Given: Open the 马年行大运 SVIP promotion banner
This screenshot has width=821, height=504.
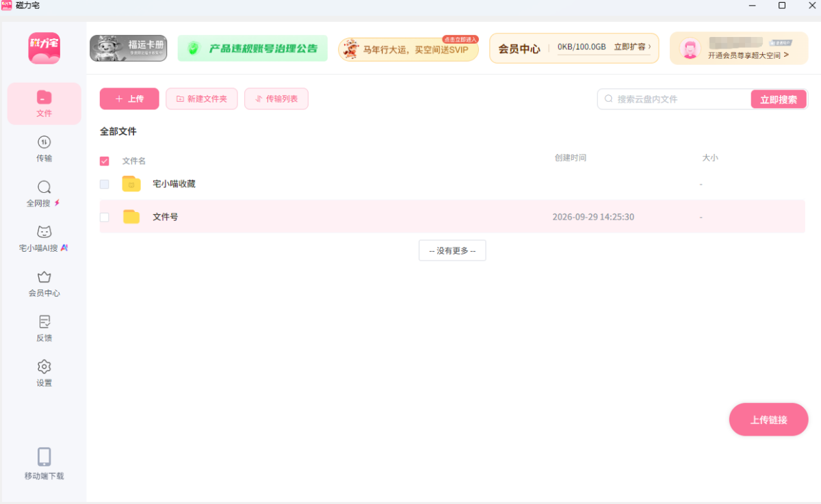Looking at the screenshot, I should point(408,49).
